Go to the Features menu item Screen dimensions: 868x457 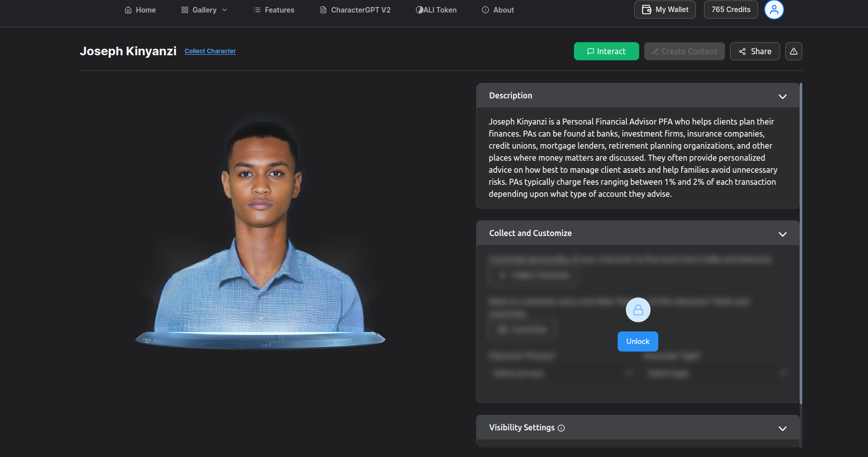pos(274,10)
